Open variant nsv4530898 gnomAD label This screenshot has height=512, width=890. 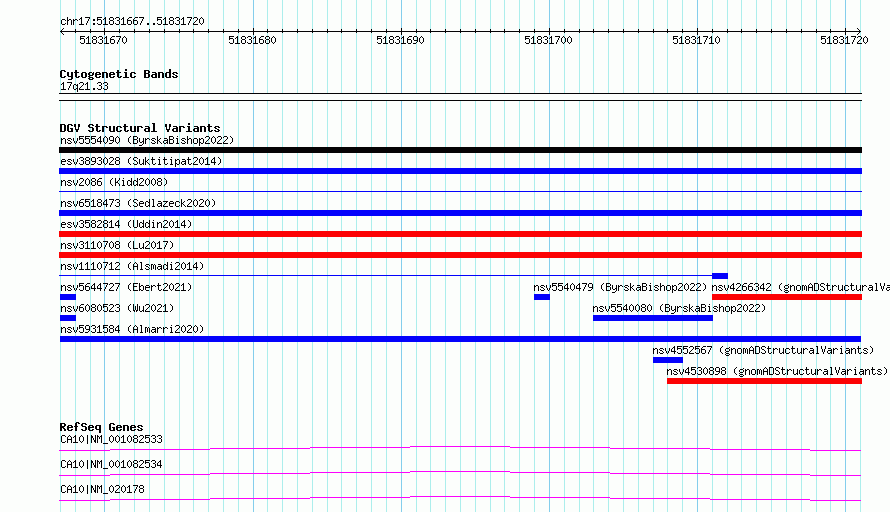tap(777, 371)
